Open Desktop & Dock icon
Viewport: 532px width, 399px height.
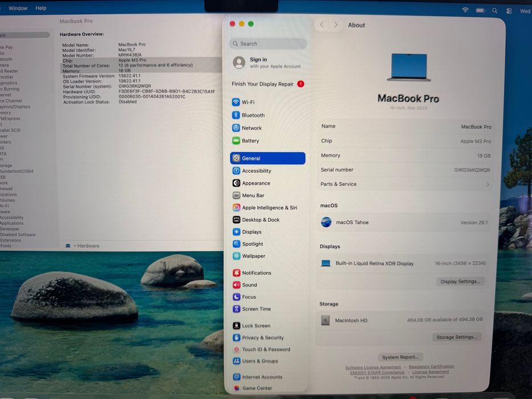pos(236,219)
